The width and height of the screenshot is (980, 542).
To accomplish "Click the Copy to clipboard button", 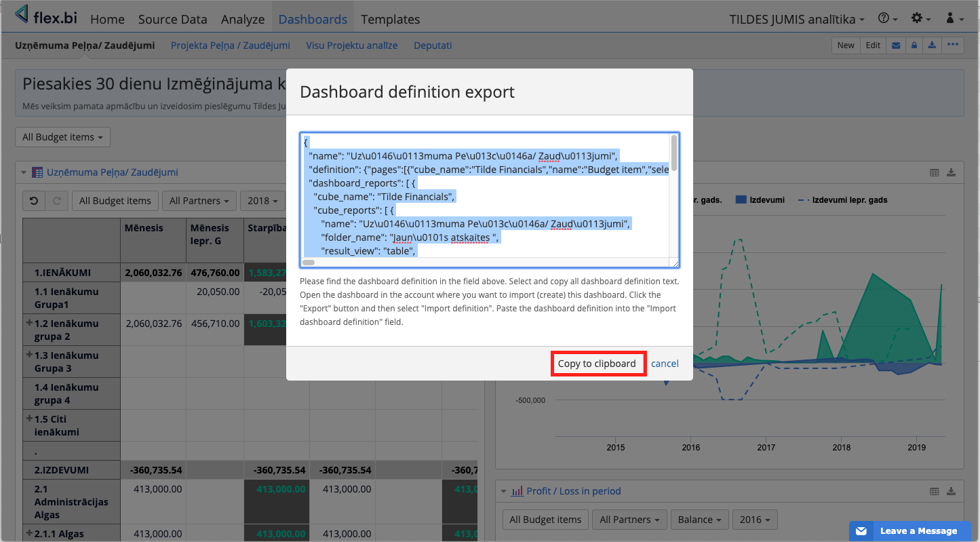I will tap(597, 364).
